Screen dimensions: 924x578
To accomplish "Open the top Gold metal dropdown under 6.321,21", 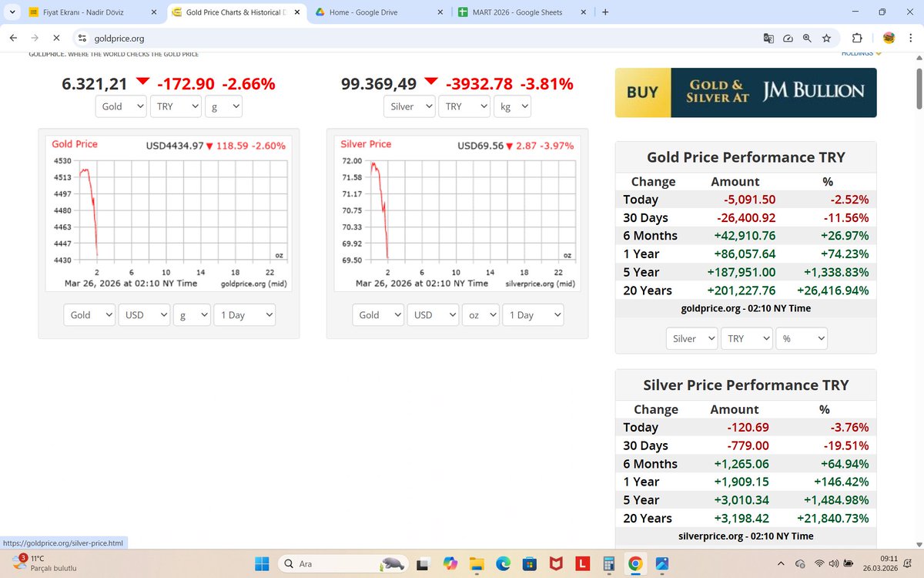I will point(121,106).
